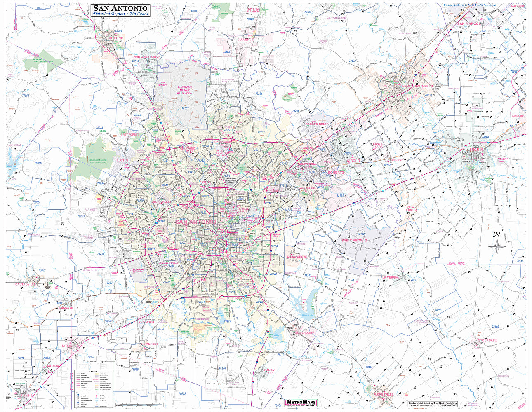Click the large pink SAN ANTONIO map label
The height and width of the screenshot is (412, 532).
196,222
